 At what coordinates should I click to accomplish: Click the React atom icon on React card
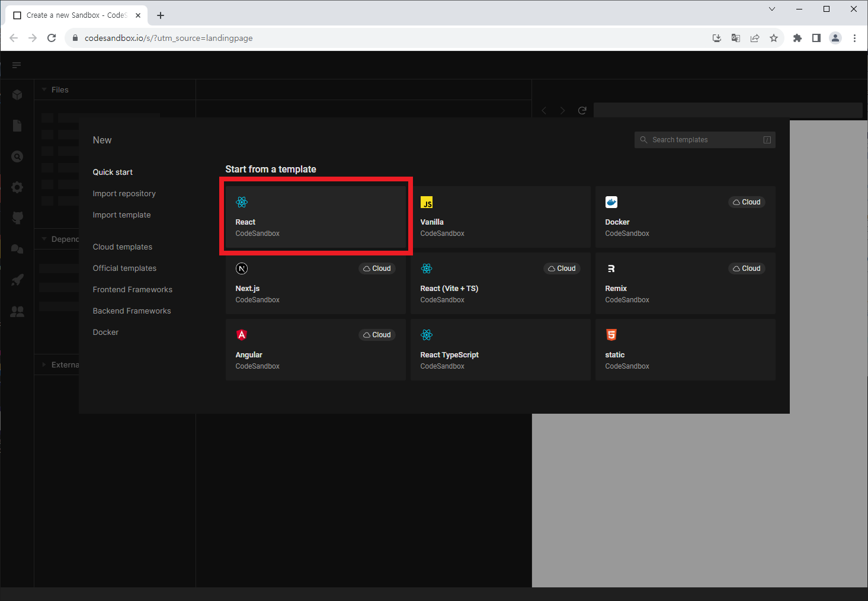pos(242,202)
